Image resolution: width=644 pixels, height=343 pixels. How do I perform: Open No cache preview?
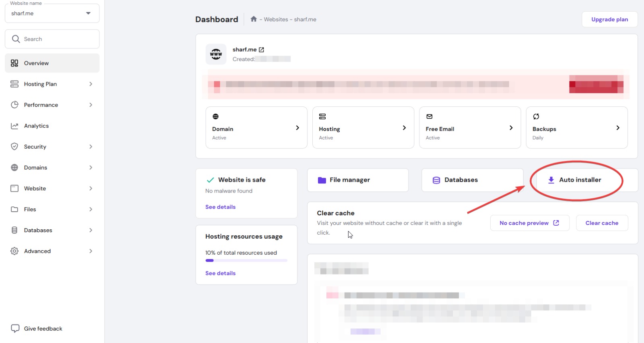click(x=529, y=223)
